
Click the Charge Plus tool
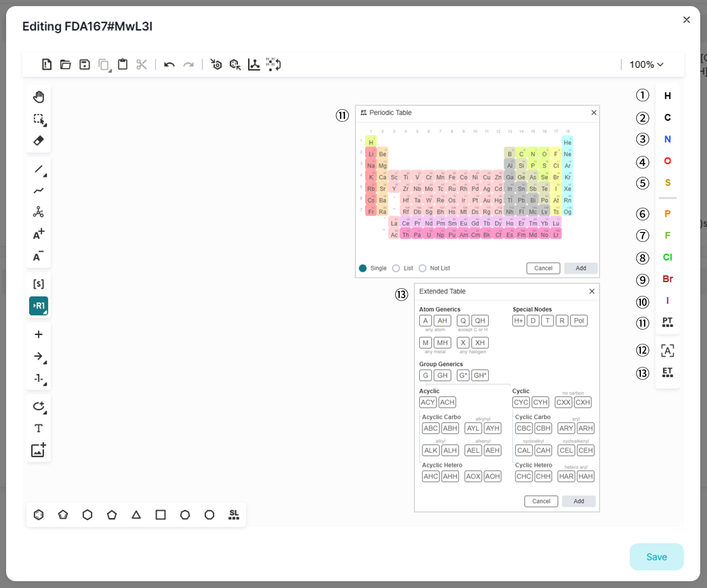[x=39, y=235]
